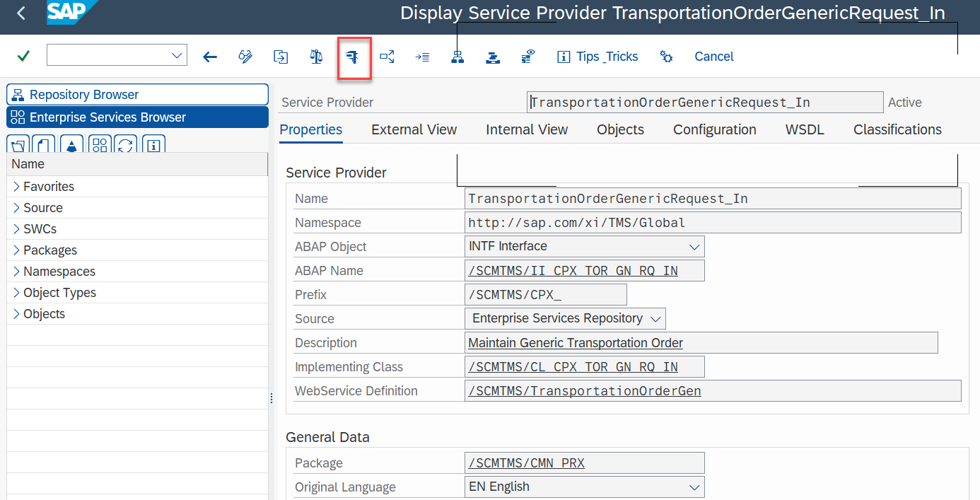The height and width of the screenshot is (500, 980).
Task: Run Check with the balance scales icon
Action: click(316, 57)
